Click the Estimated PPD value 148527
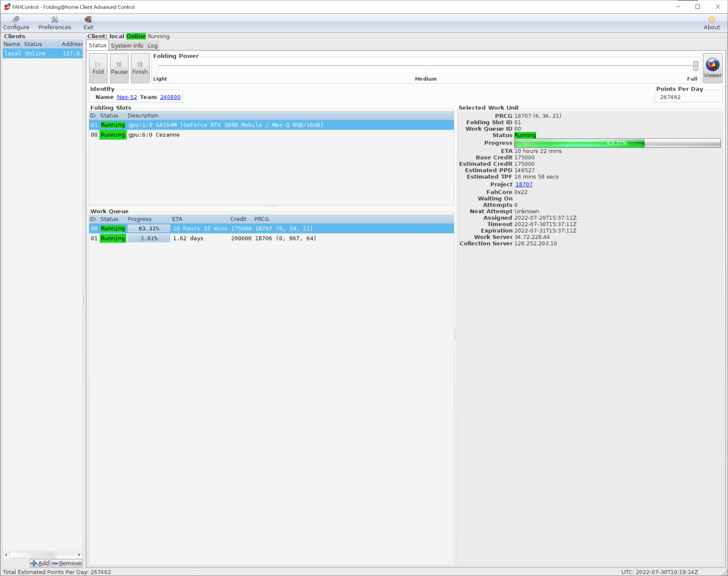This screenshot has height=576, width=728. pos(524,170)
